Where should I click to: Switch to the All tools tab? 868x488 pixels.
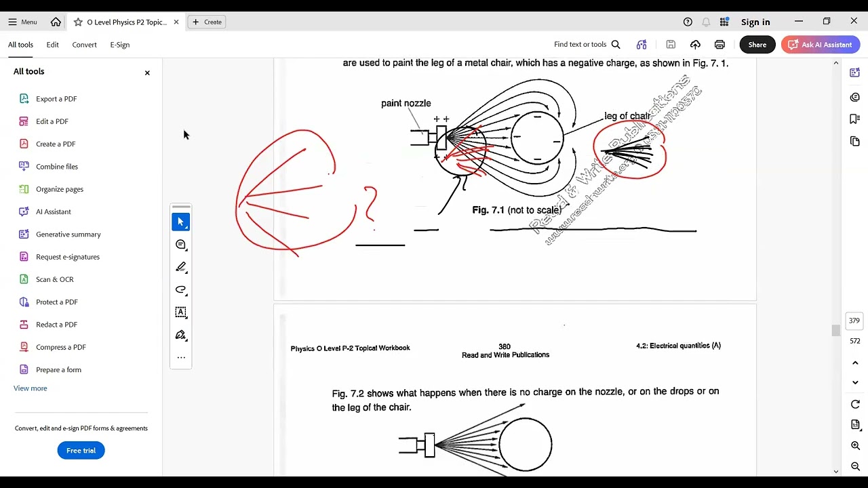tap(20, 45)
